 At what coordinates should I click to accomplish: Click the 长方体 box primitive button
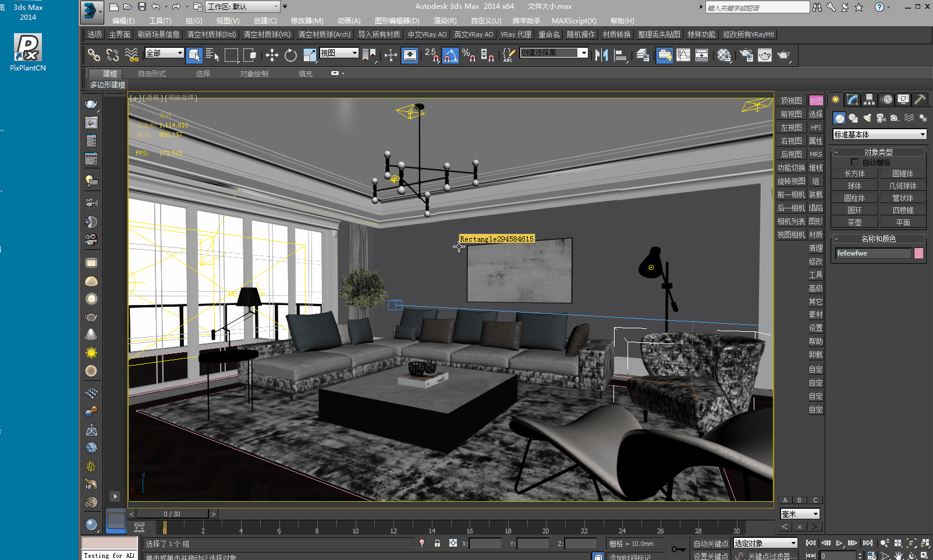[854, 173]
